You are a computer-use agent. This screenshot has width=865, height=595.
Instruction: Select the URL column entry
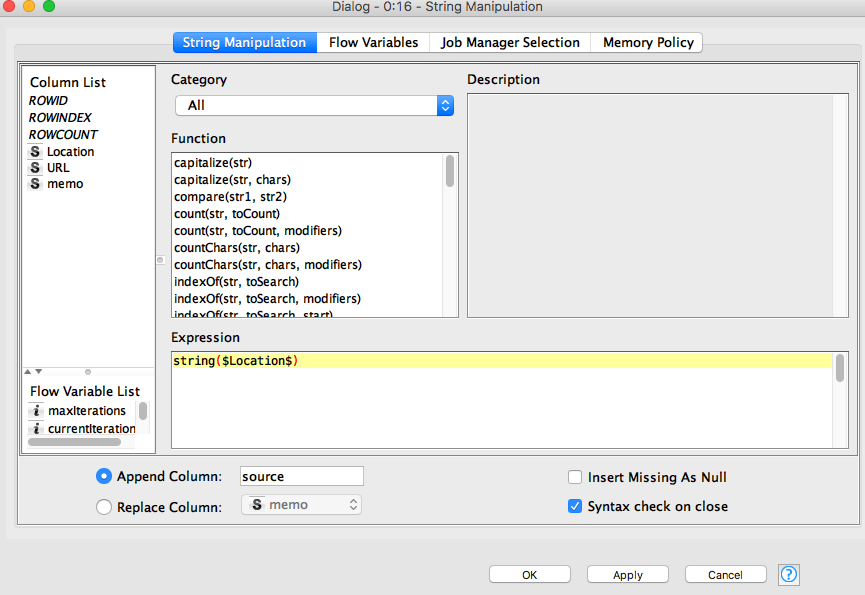[58, 168]
